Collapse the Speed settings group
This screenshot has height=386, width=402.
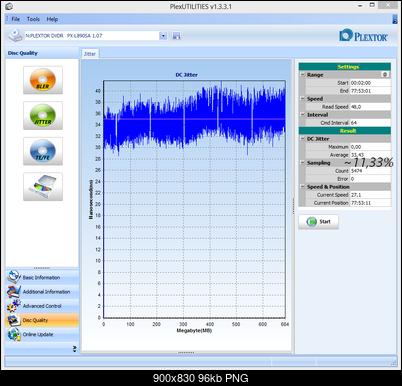point(302,99)
